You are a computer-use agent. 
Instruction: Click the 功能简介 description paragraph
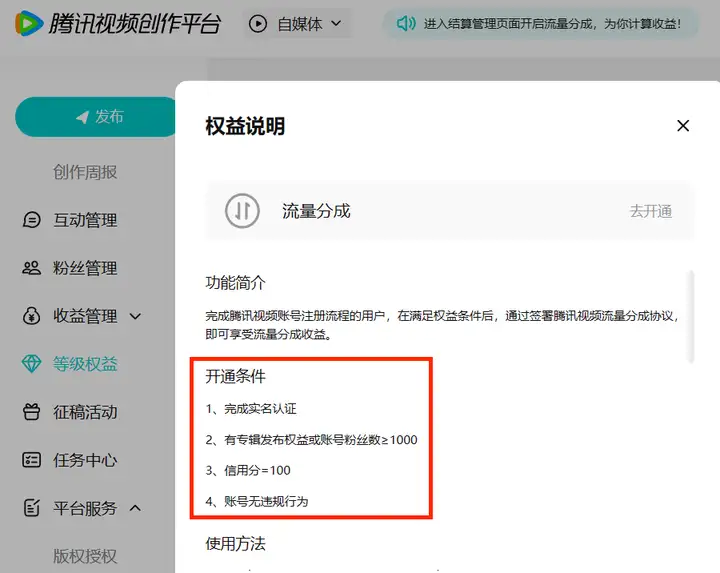442,325
